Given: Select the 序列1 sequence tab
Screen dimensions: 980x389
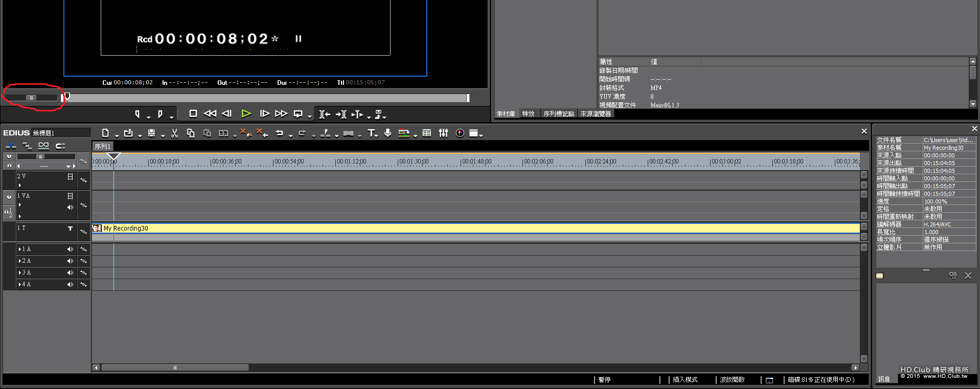Looking at the screenshot, I should pyautogui.click(x=103, y=146).
